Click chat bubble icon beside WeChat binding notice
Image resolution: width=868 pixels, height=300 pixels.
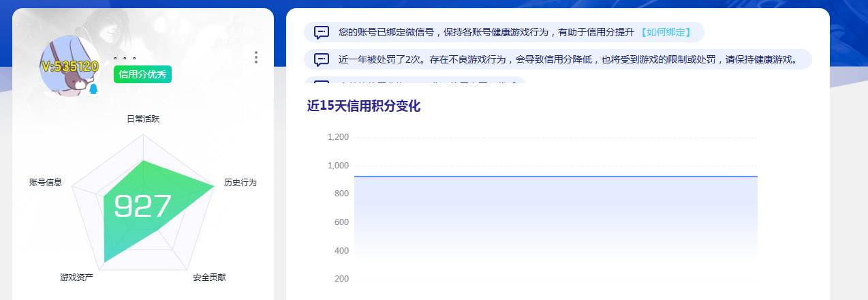(322, 32)
